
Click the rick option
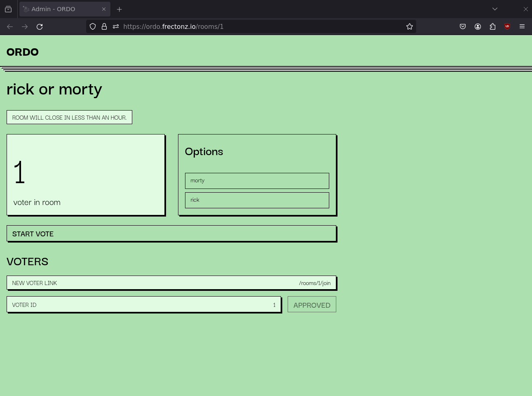coord(257,200)
